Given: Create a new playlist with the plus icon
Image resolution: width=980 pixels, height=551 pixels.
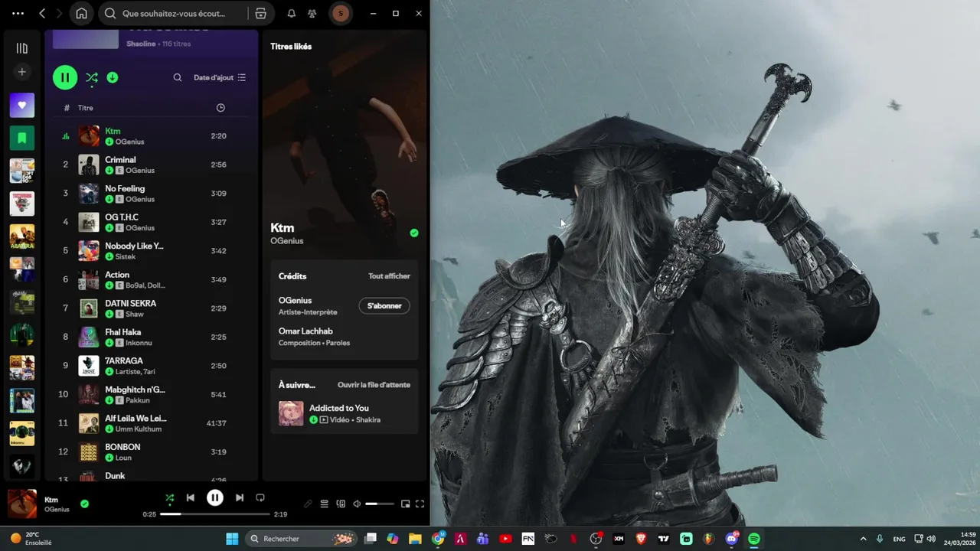Looking at the screenshot, I should point(21,72).
